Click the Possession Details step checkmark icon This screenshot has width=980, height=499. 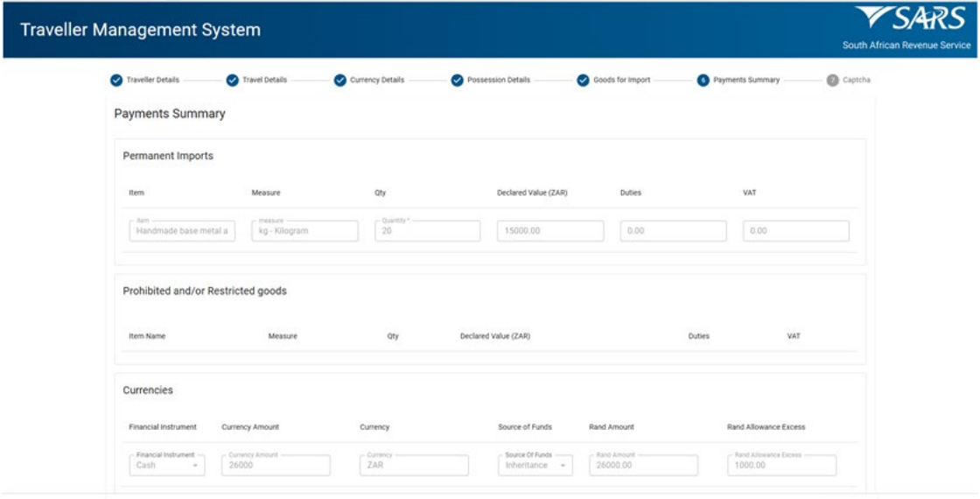click(457, 80)
